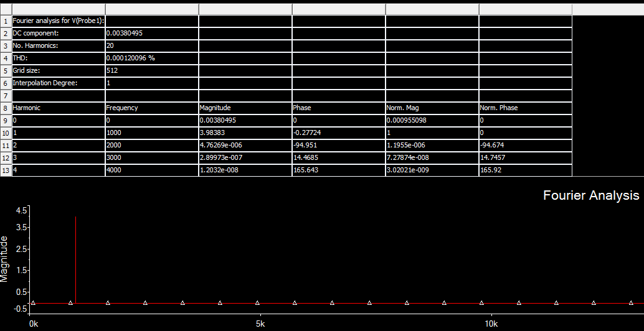The height and width of the screenshot is (331, 644).
Task: Click the -0.5 tick label on magnitude axis
Action: 20,309
